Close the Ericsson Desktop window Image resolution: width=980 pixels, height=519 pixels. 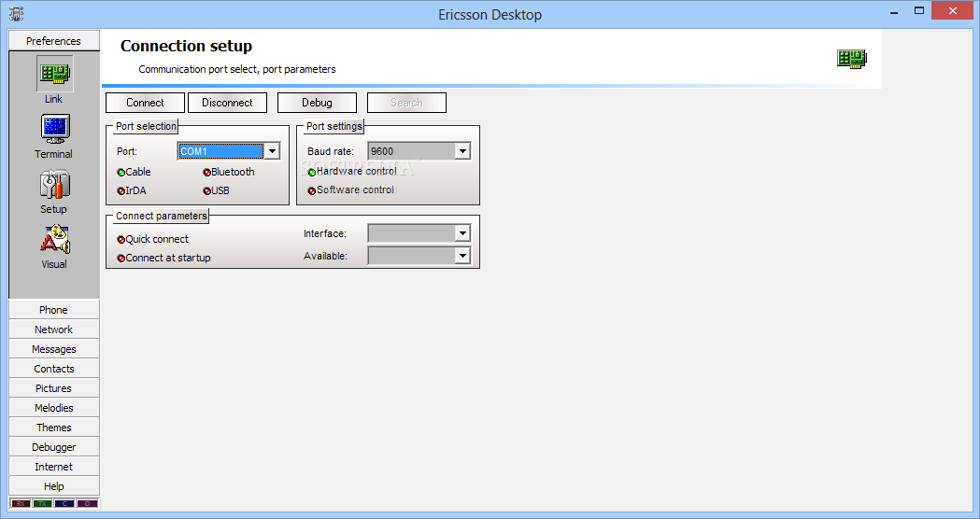(953, 10)
